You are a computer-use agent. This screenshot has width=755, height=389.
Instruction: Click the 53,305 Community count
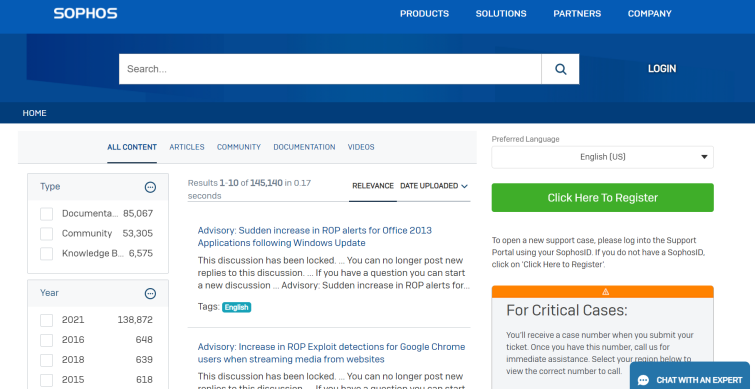coord(138,234)
